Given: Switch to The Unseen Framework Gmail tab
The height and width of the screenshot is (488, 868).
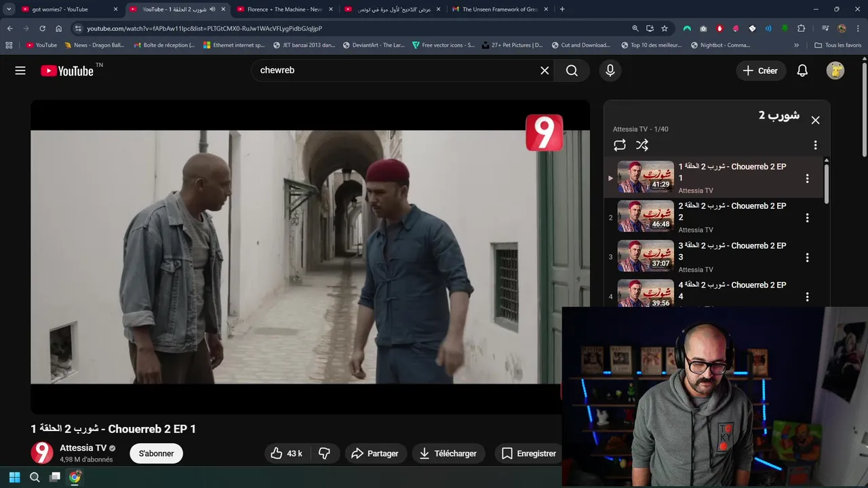Looking at the screenshot, I should click(500, 9).
